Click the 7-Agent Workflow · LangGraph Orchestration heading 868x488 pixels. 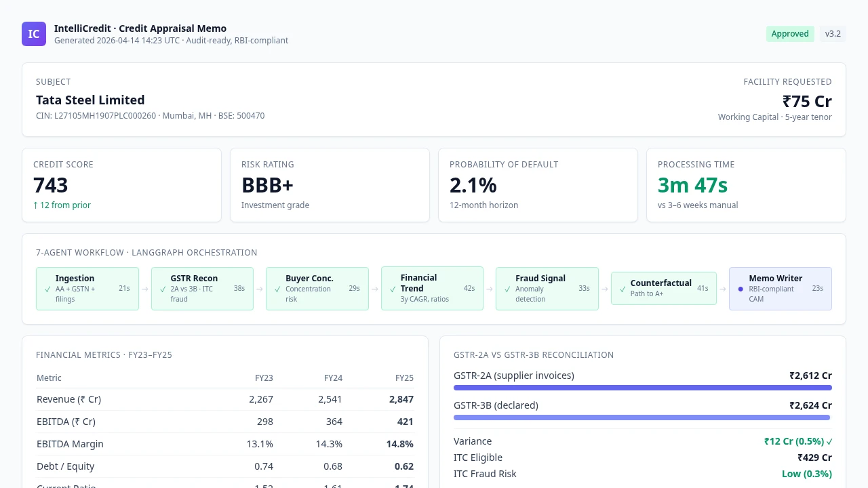146,253
